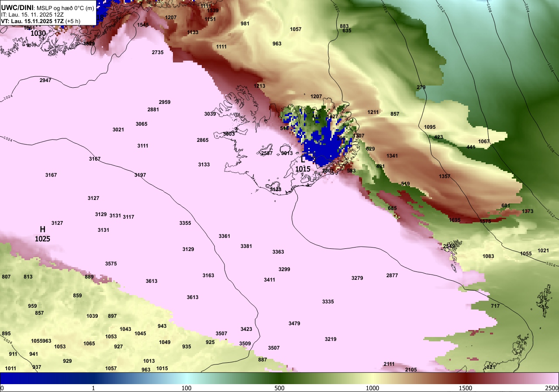Select the 2865 height value
559x392 pixels.
pyautogui.click(x=203, y=140)
